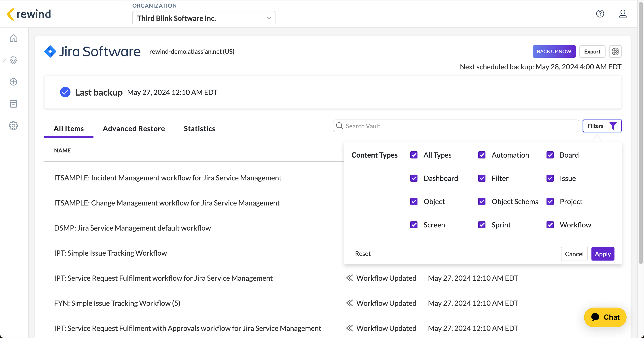Click the plus circle sidebar icon

point(13,82)
